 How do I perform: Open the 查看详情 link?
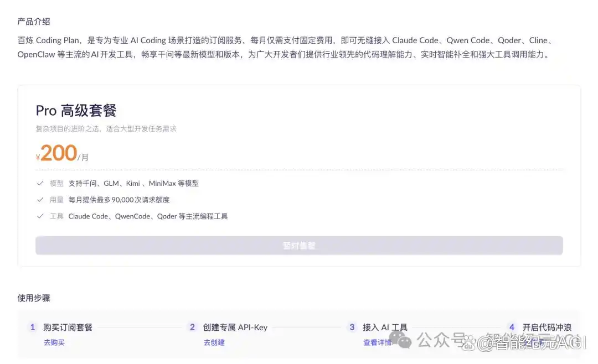pos(378,342)
